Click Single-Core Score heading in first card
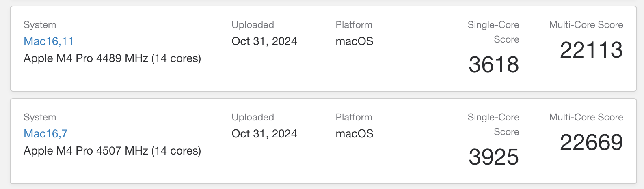Image resolution: width=644 pixels, height=189 pixels. (x=493, y=32)
